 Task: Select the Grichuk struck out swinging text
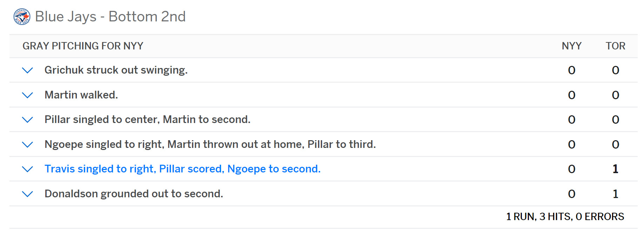tap(116, 70)
